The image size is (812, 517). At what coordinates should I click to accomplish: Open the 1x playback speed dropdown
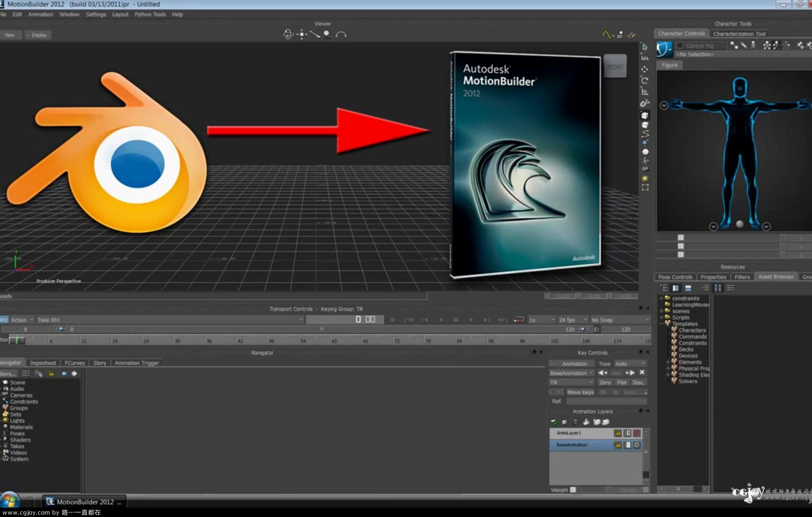[541, 320]
